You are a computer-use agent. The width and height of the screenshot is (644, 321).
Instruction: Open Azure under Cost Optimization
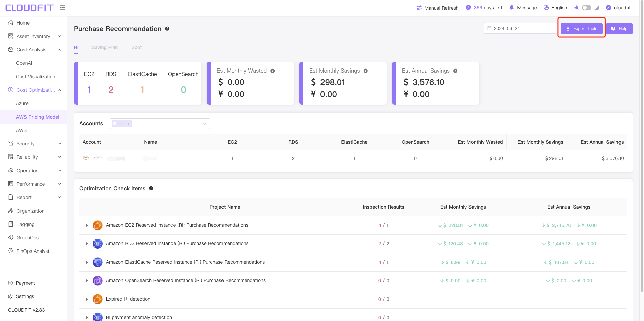22,103
